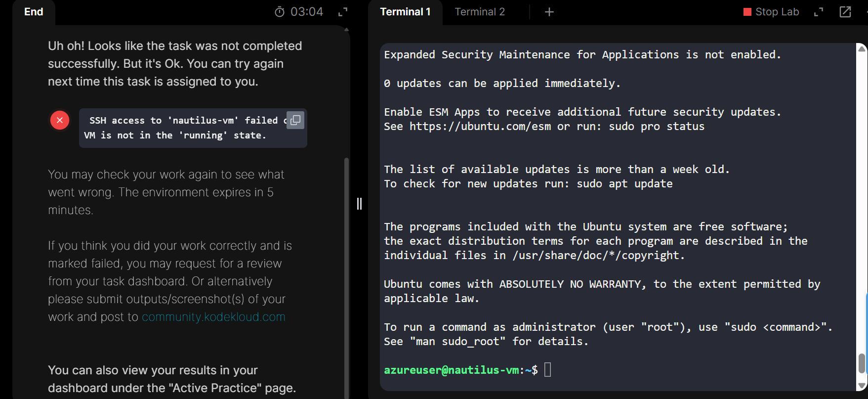Copy the SSH failure message
The image size is (868, 399).
[x=295, y=120]
